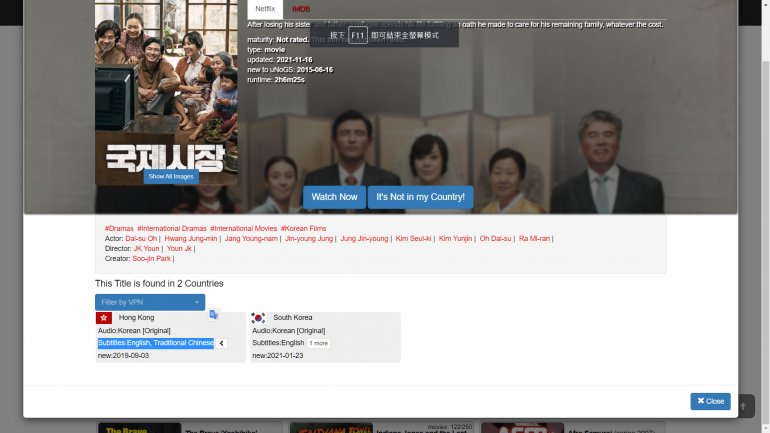This screenshot has height=433, width=770.
Task: Open the Filter by VPN dropdown
Action: coord(150,302)
